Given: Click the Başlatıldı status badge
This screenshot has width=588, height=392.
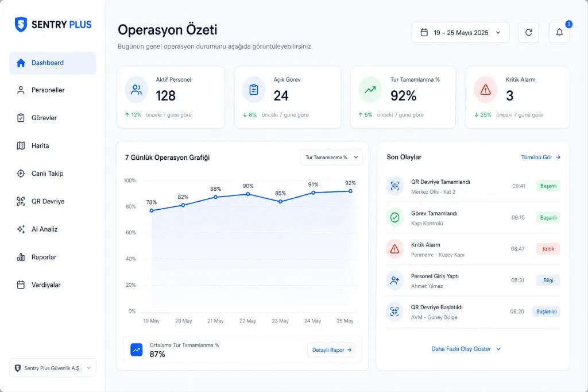Looking at the screenshot, I should (x=547, y=312).
